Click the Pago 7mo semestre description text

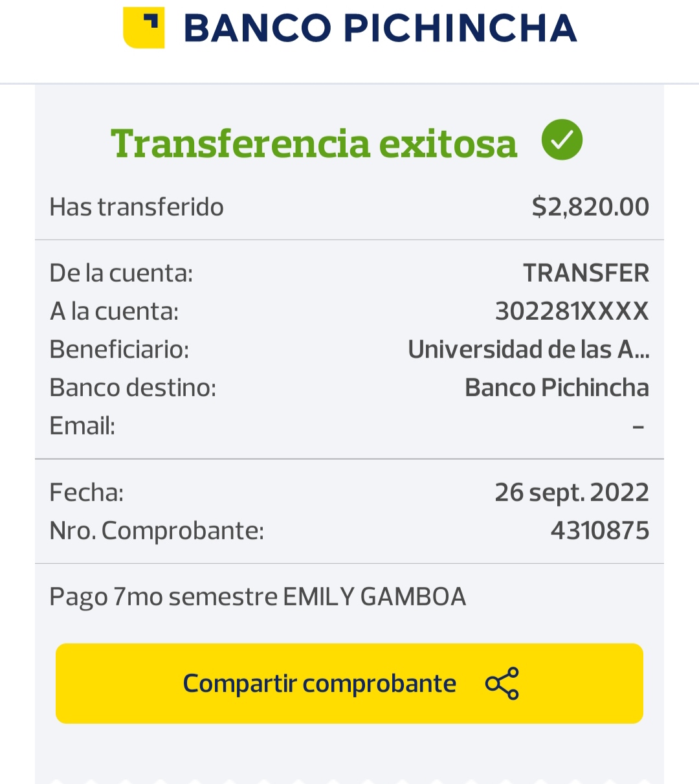(258, 597)
